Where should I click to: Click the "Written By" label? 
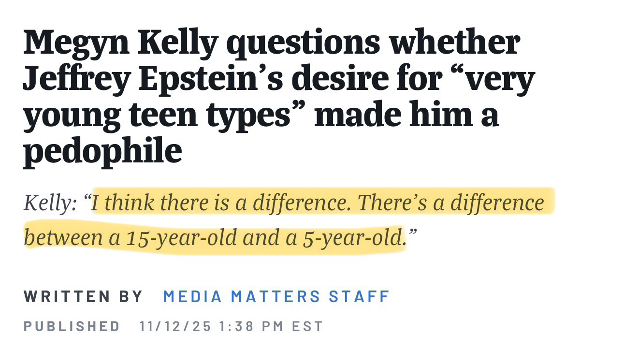83,296
